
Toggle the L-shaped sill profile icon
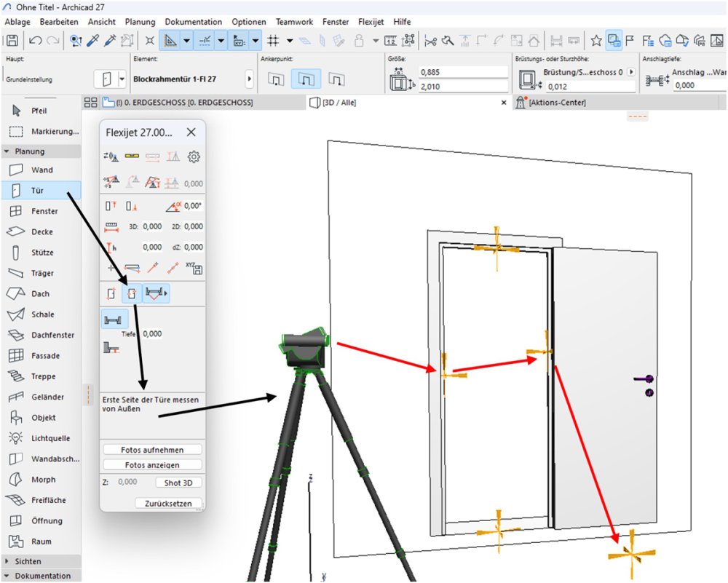coord(111,347)
